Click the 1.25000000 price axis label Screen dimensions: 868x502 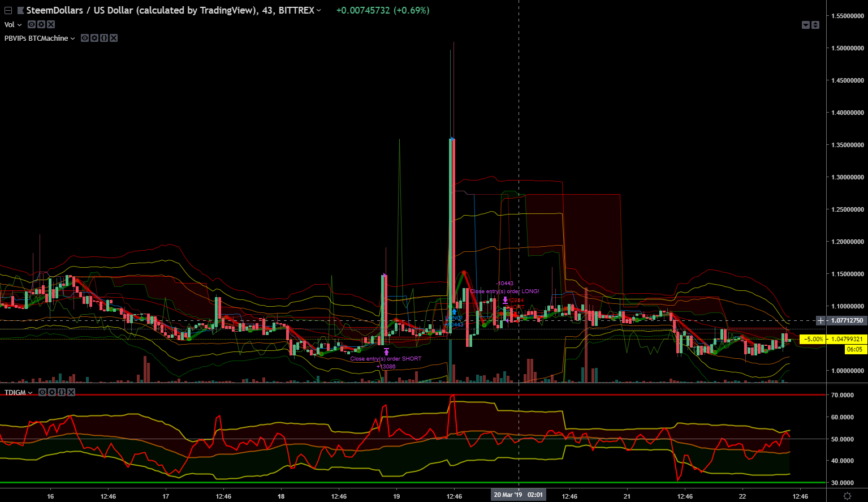(847, 209)
